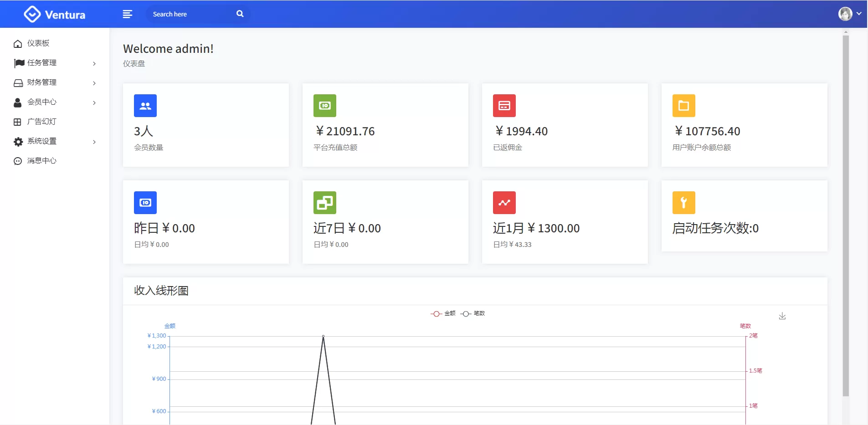Open the user avatar dropdown
This screenshot has height=425, width=868.
849,14
